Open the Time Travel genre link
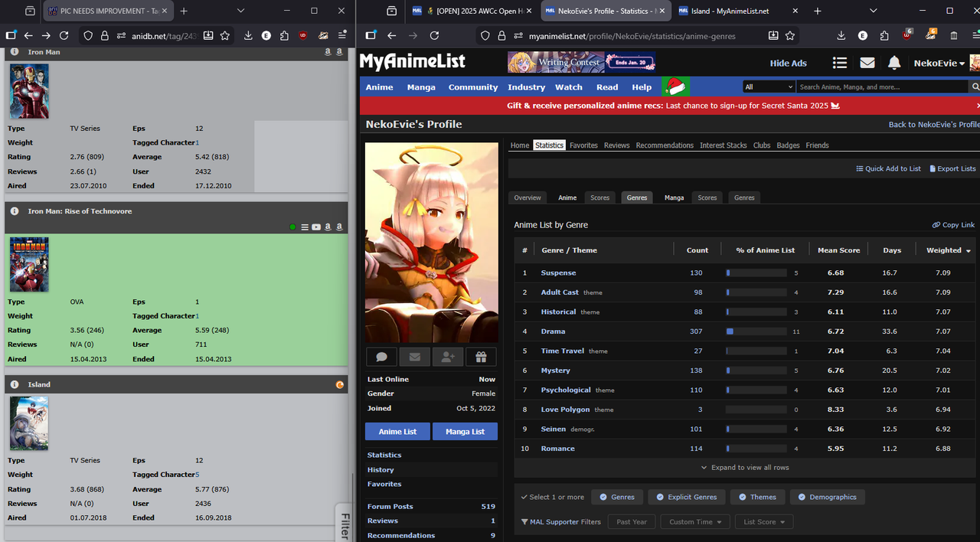Viewport: 980px width, 542px height. coord(562,351)
